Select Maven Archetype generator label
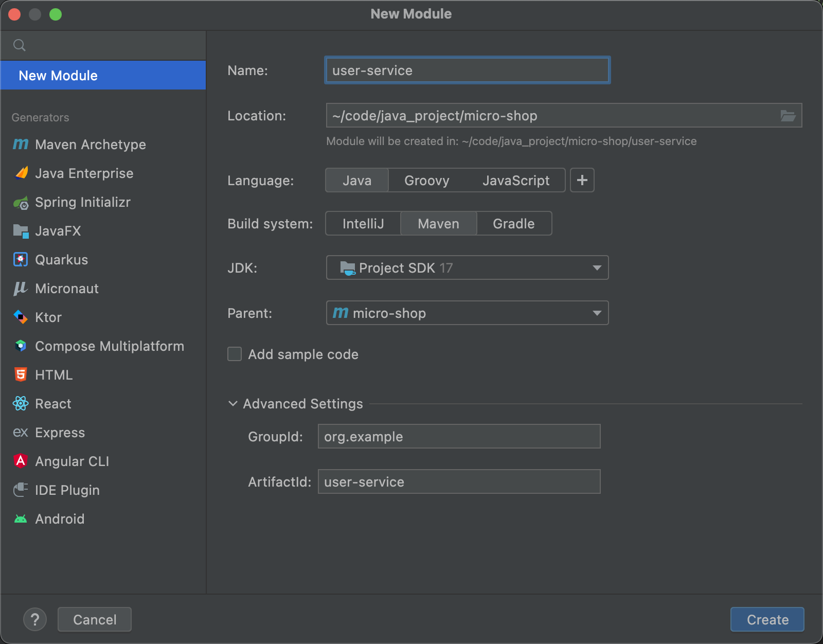 [91, 145]
